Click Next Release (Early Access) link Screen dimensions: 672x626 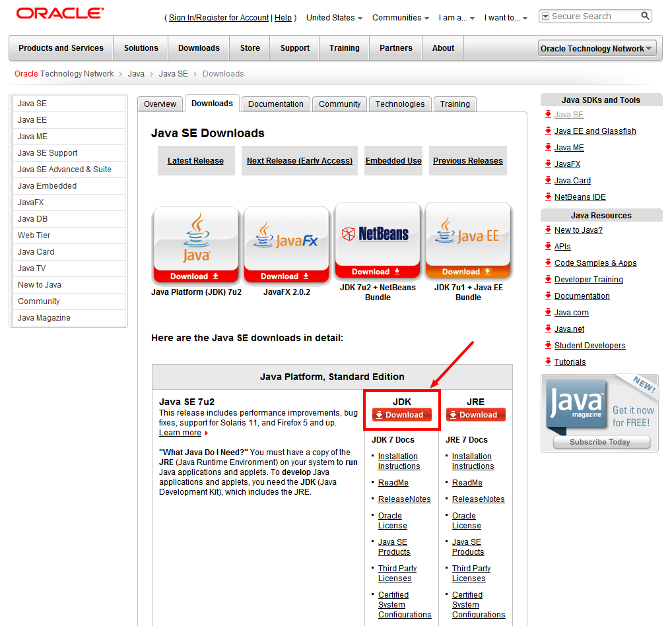point(300,160)
